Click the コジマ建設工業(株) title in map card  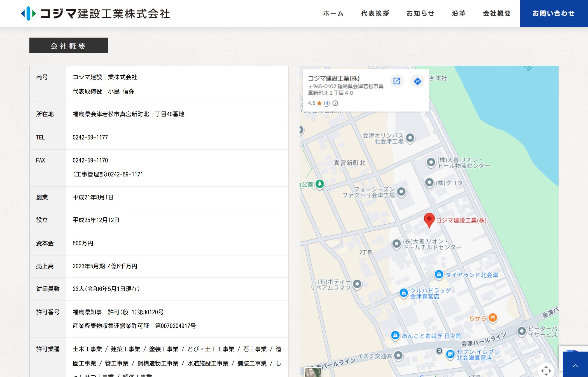click(334, 78)
